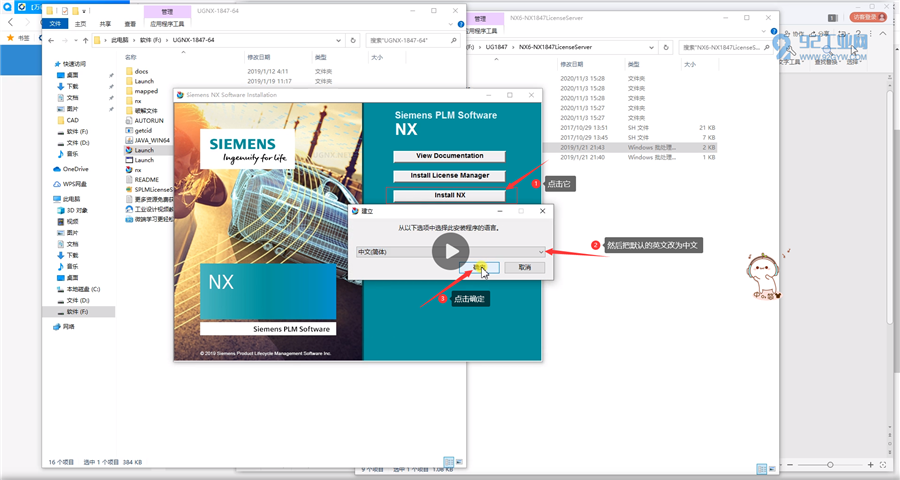
Task: Play the video with the center play button
Action: 451,251
